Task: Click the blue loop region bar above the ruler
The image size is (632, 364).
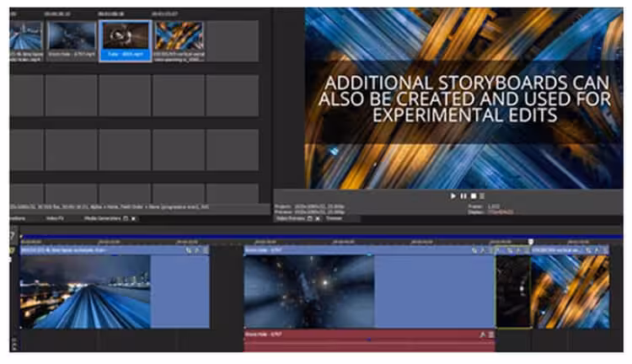Action: tap(322, 236)
